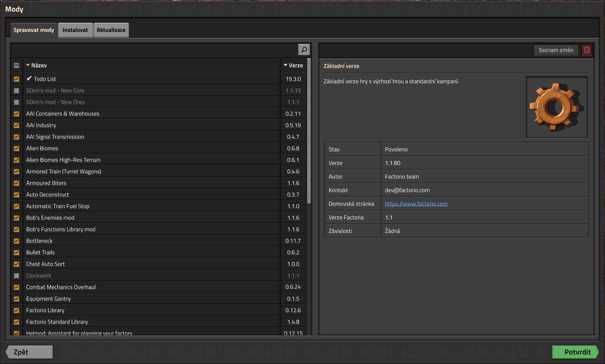Select the Factorio Standard Library row

pos(152,322)
